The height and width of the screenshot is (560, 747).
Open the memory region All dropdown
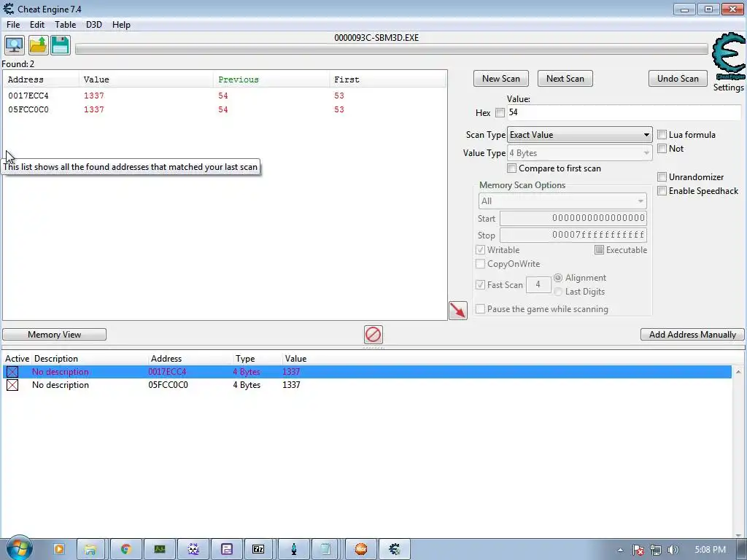pos(562,201)
